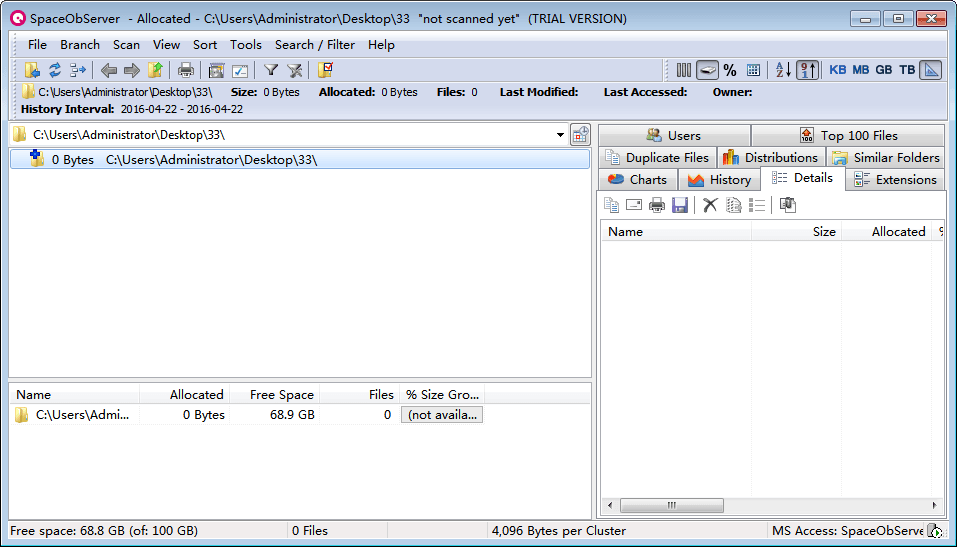Image resolution: width=957 pixels, height=547 pixels.
Task: Open the Tools menu
Action: [x=246, y=45]
